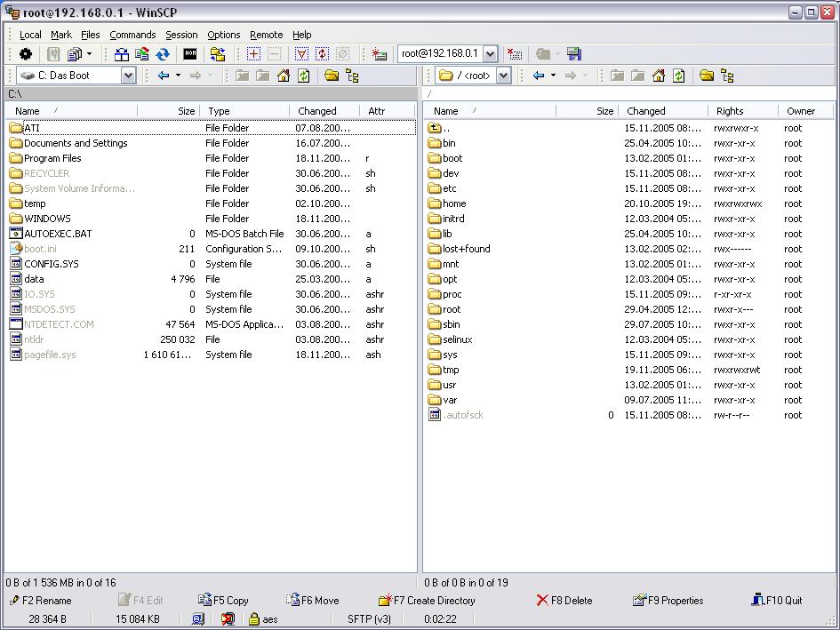840x630 pixels.
Task: Sort local panel by Type column
Action: coord(244,111)
